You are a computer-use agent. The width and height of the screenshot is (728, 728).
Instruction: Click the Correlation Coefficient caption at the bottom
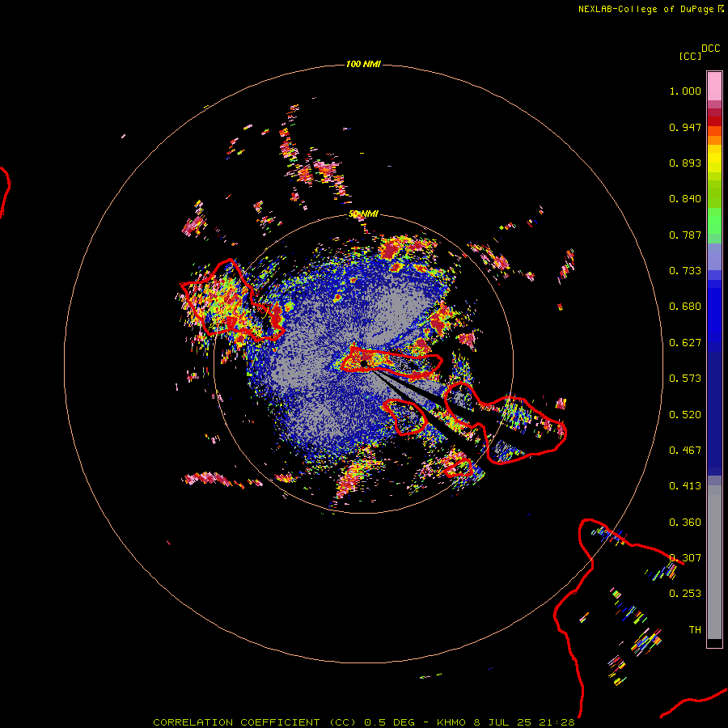[x=363, y=722]
